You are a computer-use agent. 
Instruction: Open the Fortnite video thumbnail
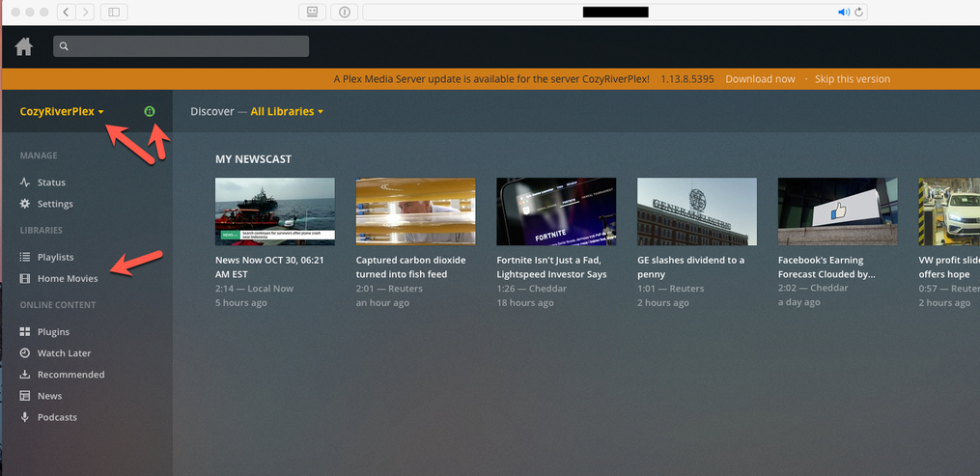point(556,211)
